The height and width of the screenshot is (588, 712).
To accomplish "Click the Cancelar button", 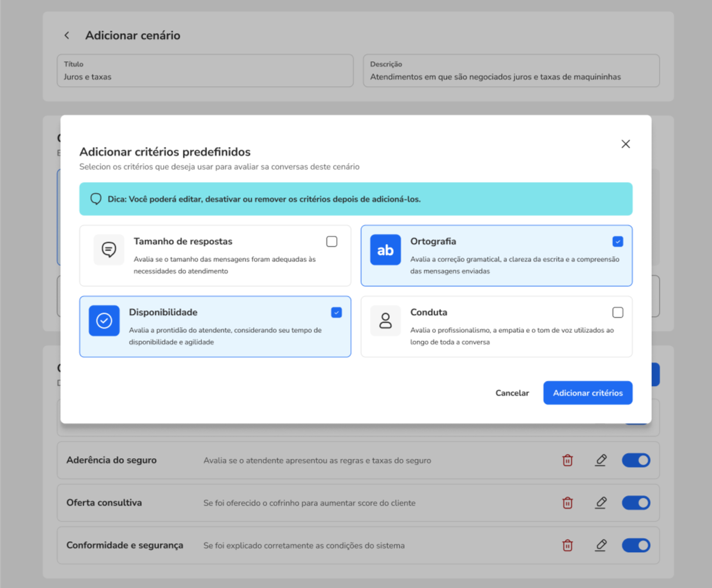I will 512,393.
